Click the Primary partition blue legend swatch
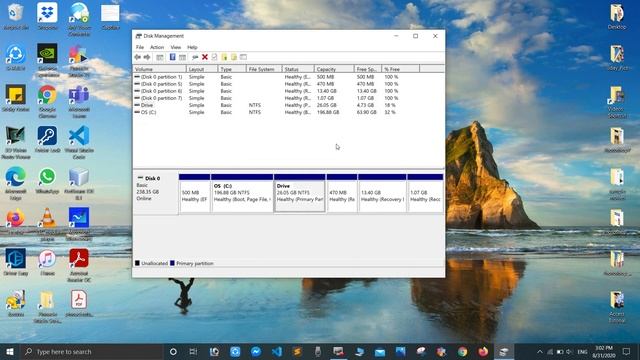Screen dimensions: 640x360 (172, 263)
